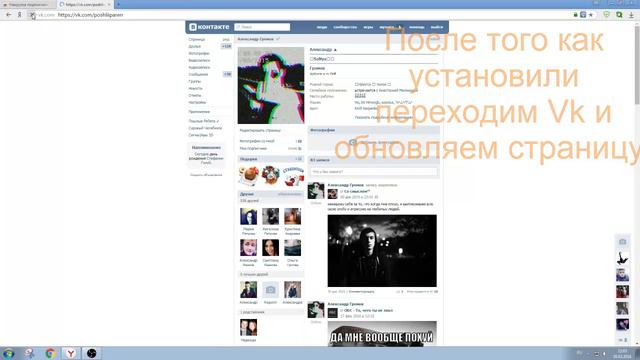Viewport: 640px width, 360px height.
Task: Open 'музыка' in VK top menu
Action: tap(387, 27)
